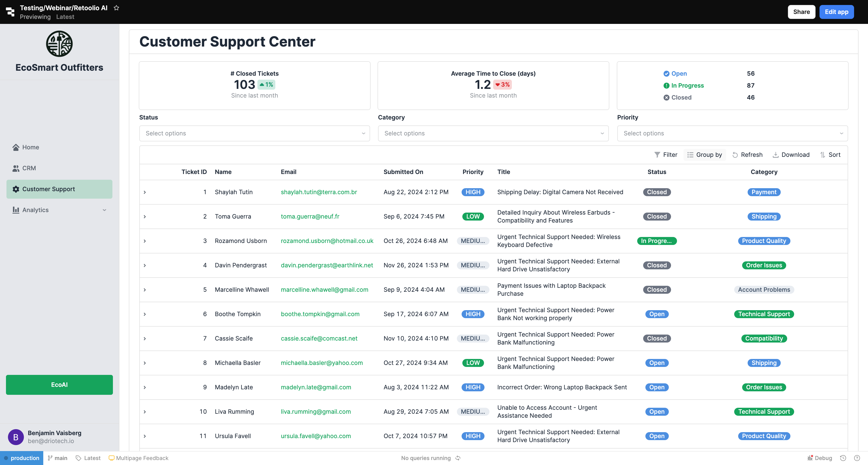Expand row for Shaylah Tutin

(x=145, y=192)
